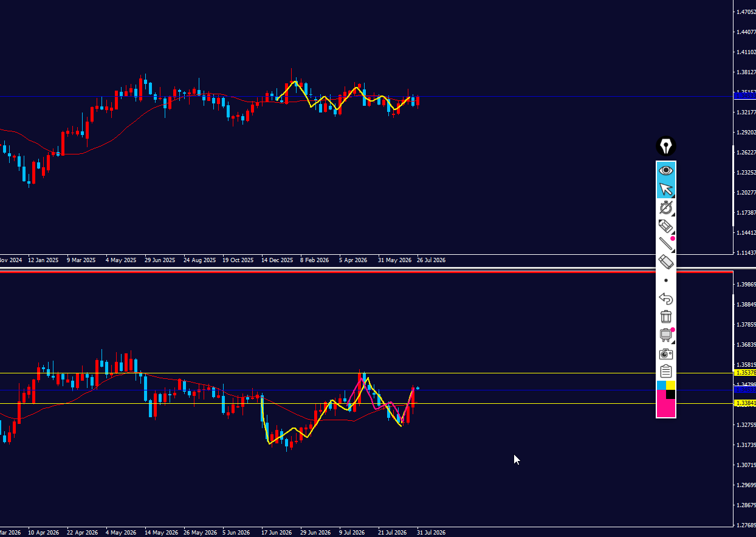Click the '17 Jun 2026' date label

277,533
